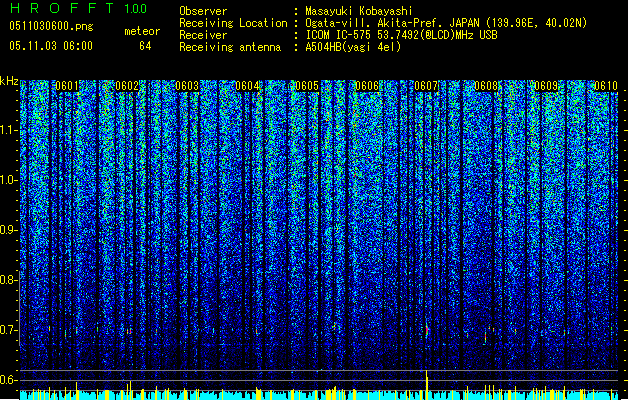This screenshot has height=400, width=629.
Task: Click the strong meteor echo near 0607
Action: [427, 330]
